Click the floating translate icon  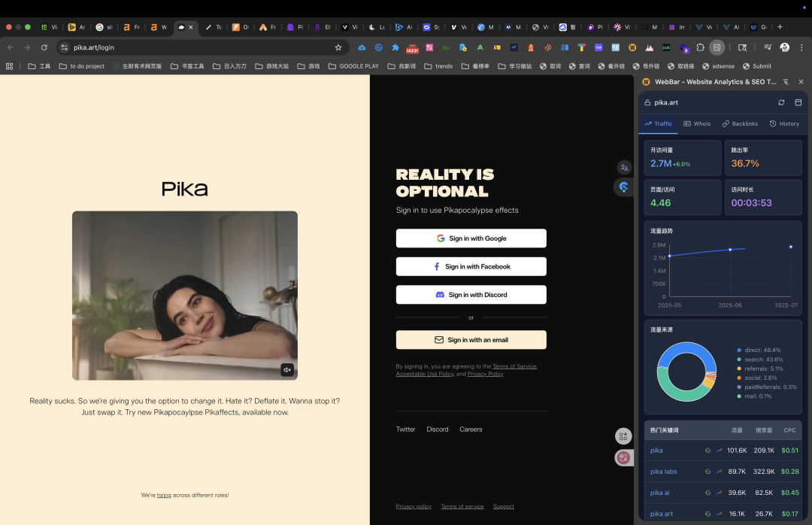(624, 168)
